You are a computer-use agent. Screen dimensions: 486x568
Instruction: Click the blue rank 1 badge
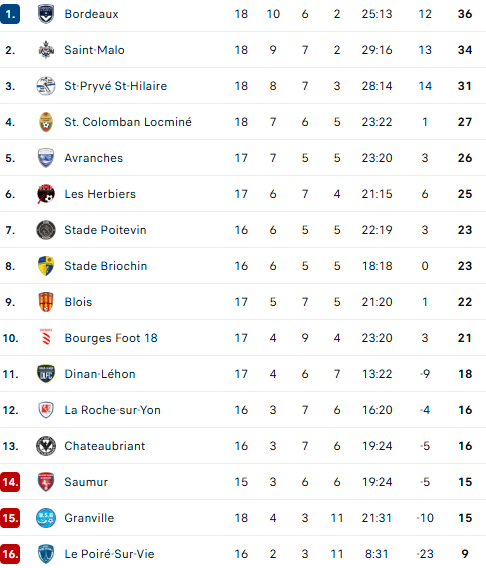point(10,14)
